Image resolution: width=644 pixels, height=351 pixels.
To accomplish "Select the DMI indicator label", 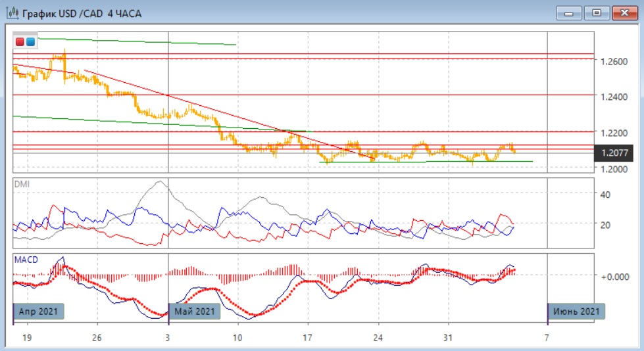I will click(x=22, y=184).
